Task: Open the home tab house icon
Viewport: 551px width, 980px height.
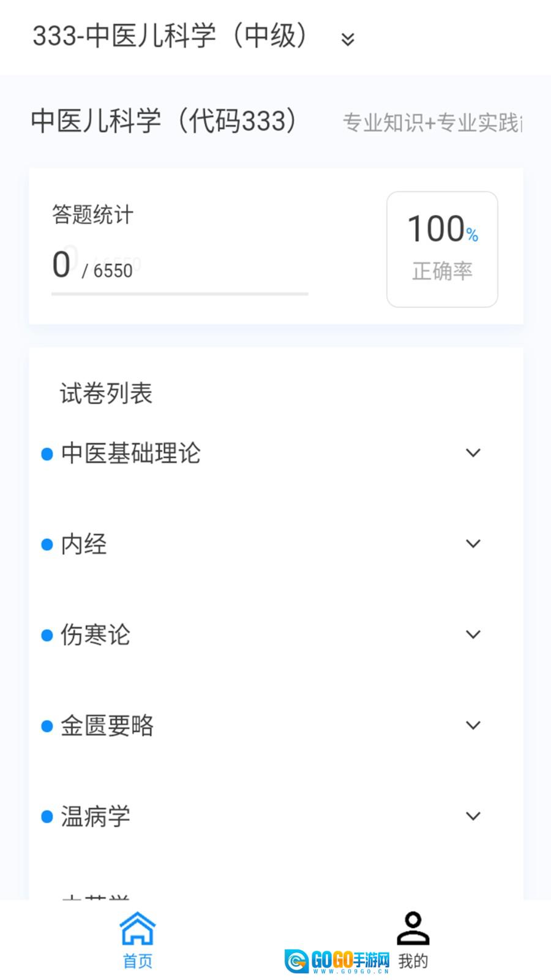Action: (138, 929)
